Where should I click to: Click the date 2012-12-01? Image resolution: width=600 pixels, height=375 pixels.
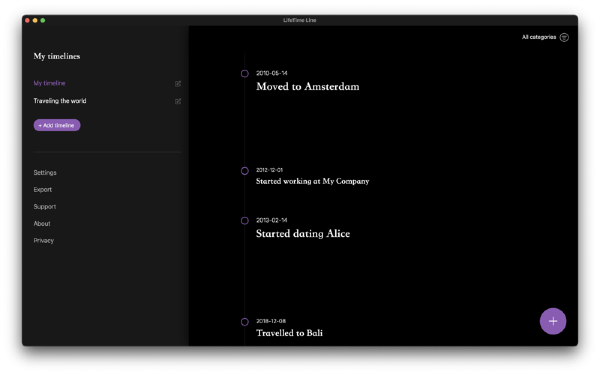[x=269, y=170]
